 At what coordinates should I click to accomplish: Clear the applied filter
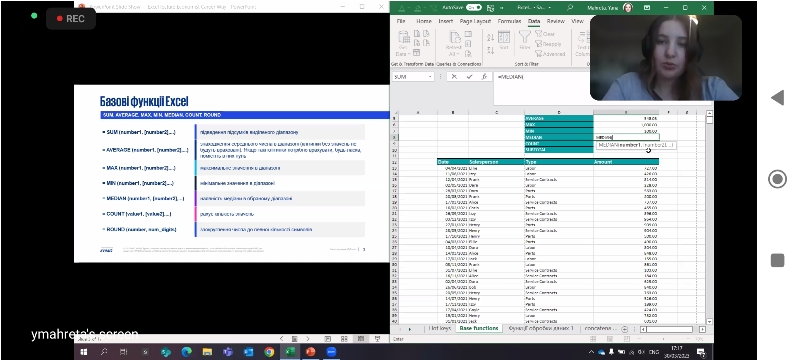545,34
